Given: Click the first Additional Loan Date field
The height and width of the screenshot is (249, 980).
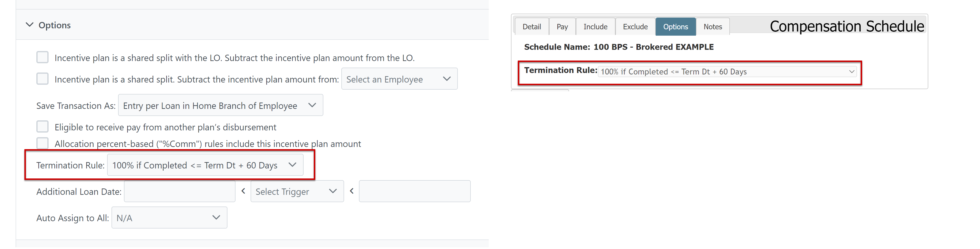Looking at the screenshot, I should [180, 191].
